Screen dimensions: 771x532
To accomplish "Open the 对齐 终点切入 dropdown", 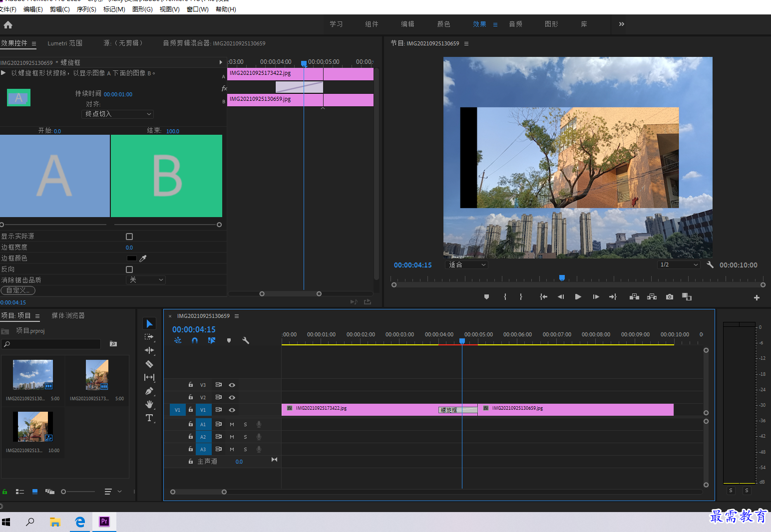I will (x=117, y=114).
